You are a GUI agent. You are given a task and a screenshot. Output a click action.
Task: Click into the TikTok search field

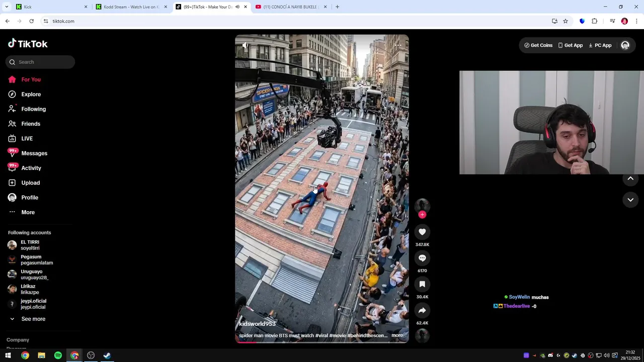pos(40,62)
